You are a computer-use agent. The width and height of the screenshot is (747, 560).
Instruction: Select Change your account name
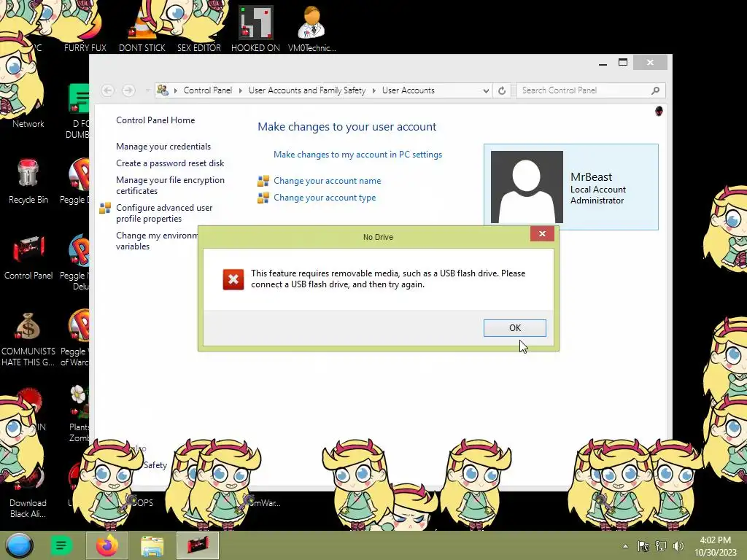click(328, 181)
